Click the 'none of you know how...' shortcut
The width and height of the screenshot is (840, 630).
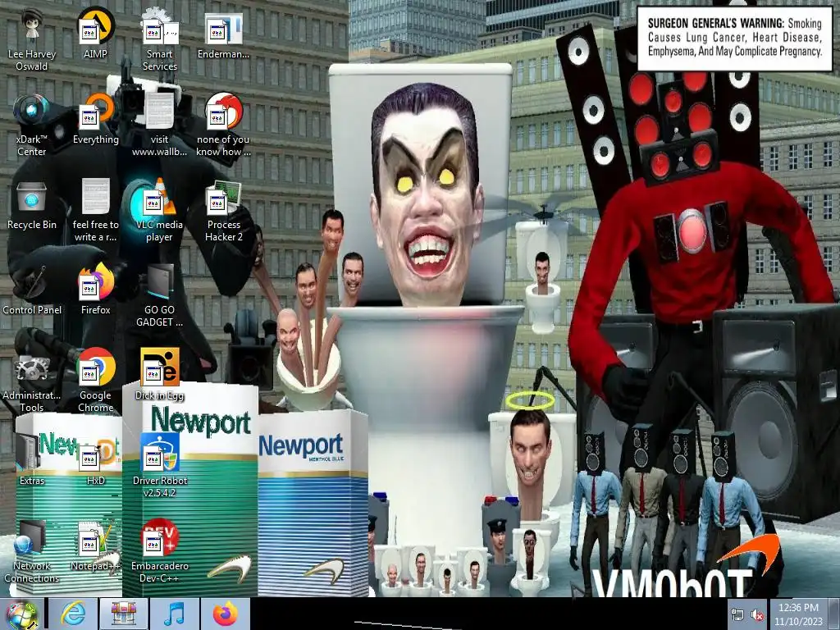point(223,126)
